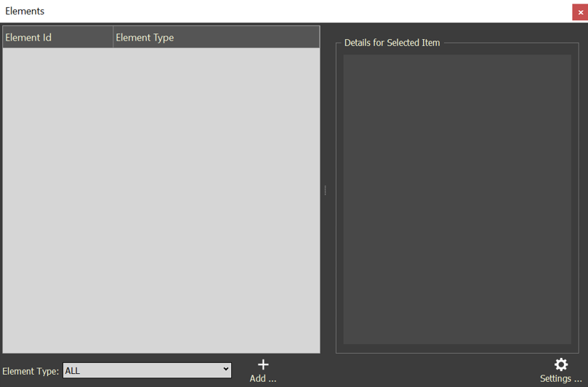Click the Element Type: label beside the dropdown
Viewport: 588px width, 387px height.
[x=31, y=371]
